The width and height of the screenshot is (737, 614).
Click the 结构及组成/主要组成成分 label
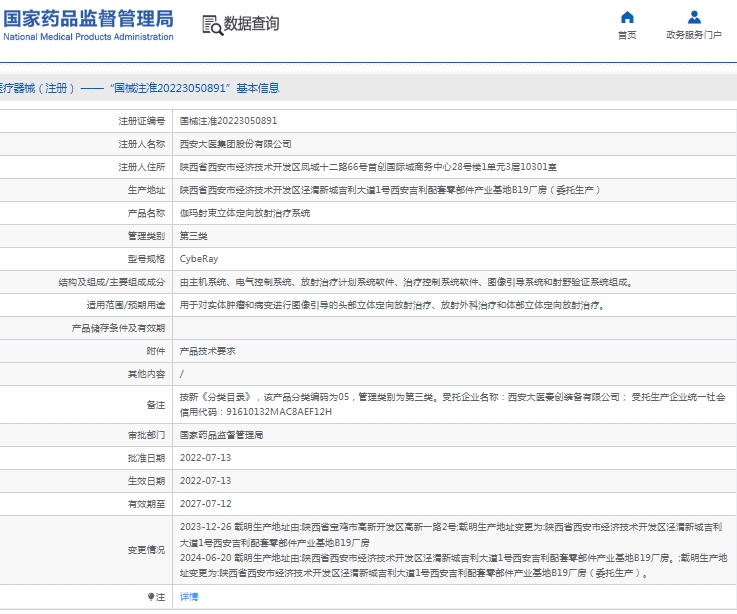pos(111,283)
